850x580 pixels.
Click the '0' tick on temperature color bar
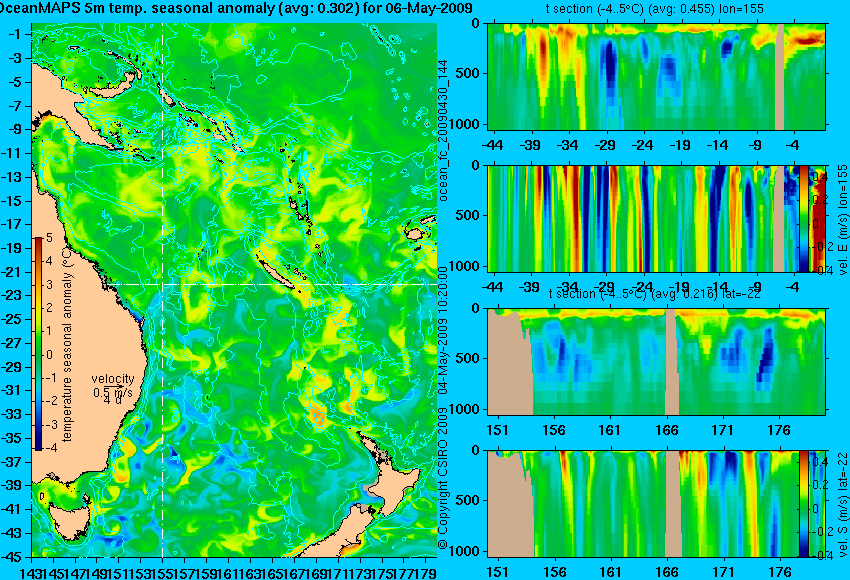[49, 355]
